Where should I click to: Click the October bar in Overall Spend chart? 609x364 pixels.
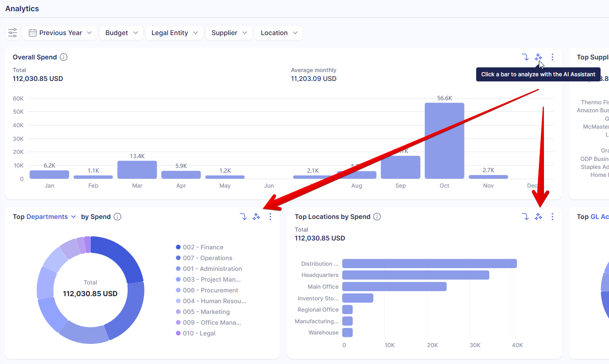(x=444, y=140)
